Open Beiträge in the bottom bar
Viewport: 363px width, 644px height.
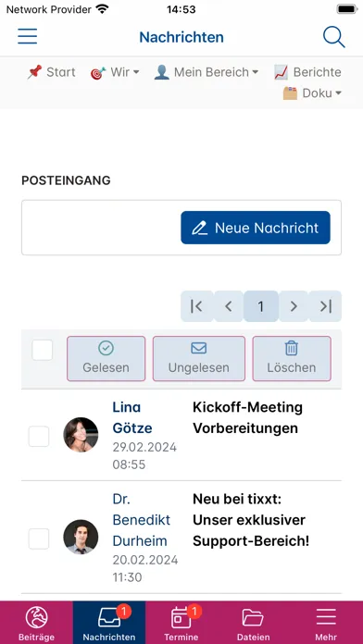click(37, 623)
